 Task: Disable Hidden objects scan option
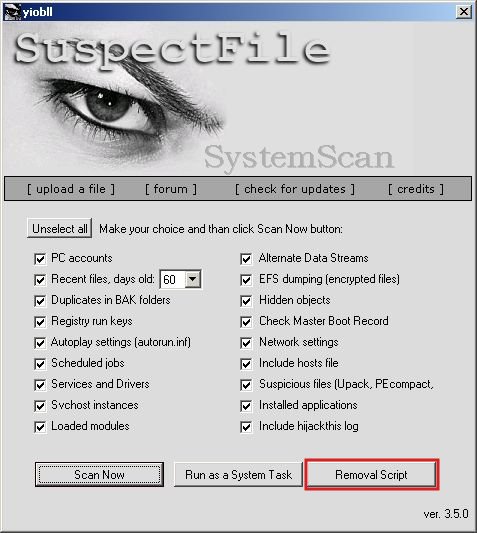tap(246, 301)
